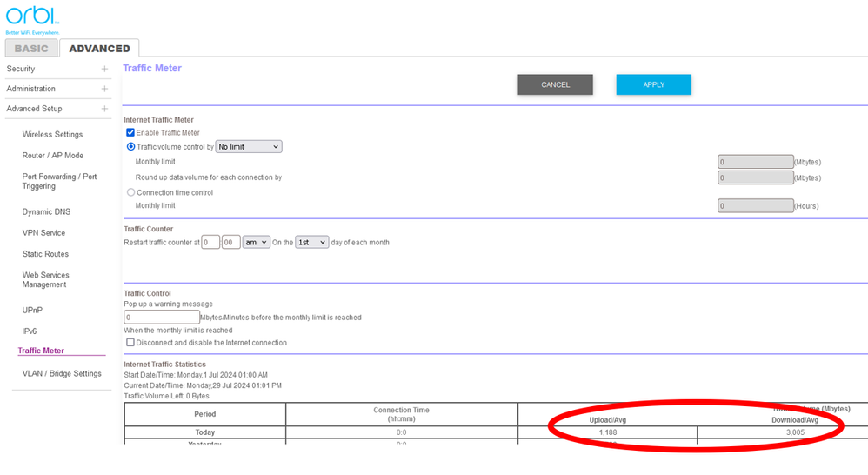
Task: Open the am/pm dropdown
Action: click(257, 242)
